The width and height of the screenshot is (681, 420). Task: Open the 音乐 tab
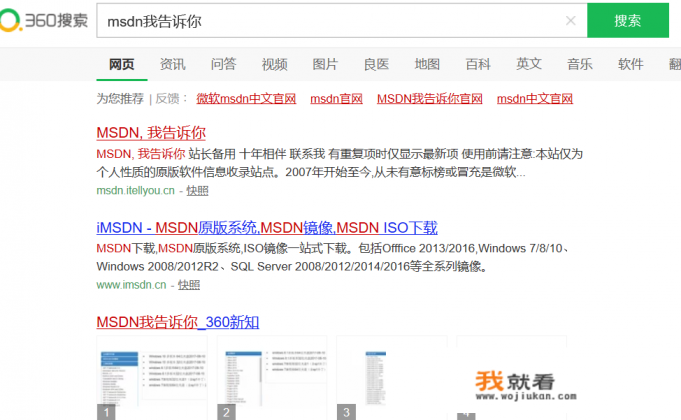coord(580,64)
